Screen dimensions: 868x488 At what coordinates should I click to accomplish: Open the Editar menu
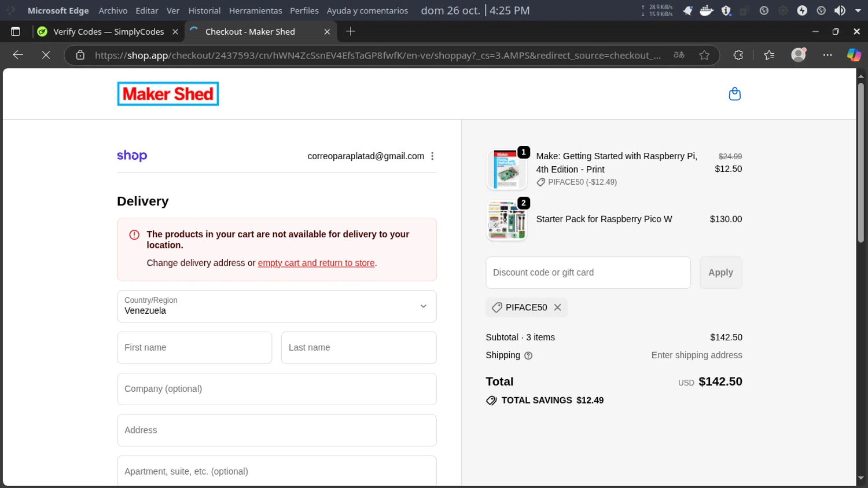147,10
